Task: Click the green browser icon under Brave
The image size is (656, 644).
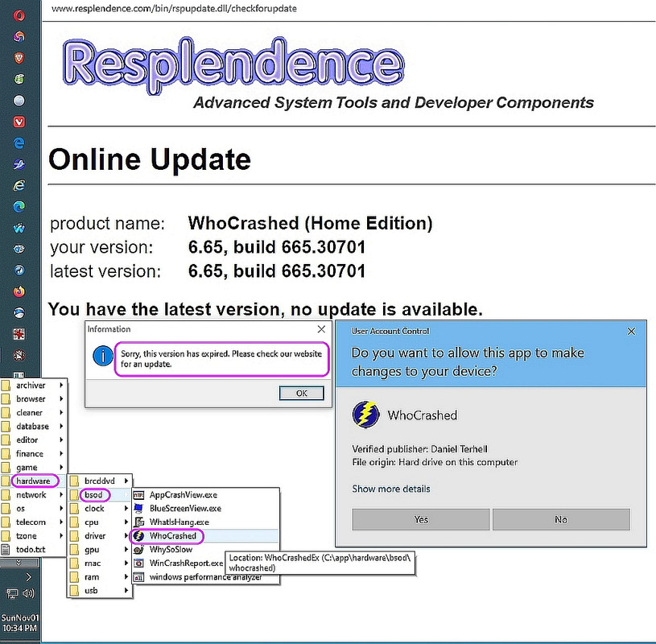Action: [19, 79]
